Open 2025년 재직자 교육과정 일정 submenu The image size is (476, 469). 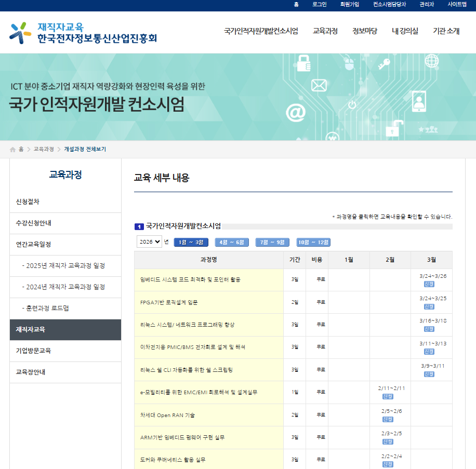coord(63,266)
